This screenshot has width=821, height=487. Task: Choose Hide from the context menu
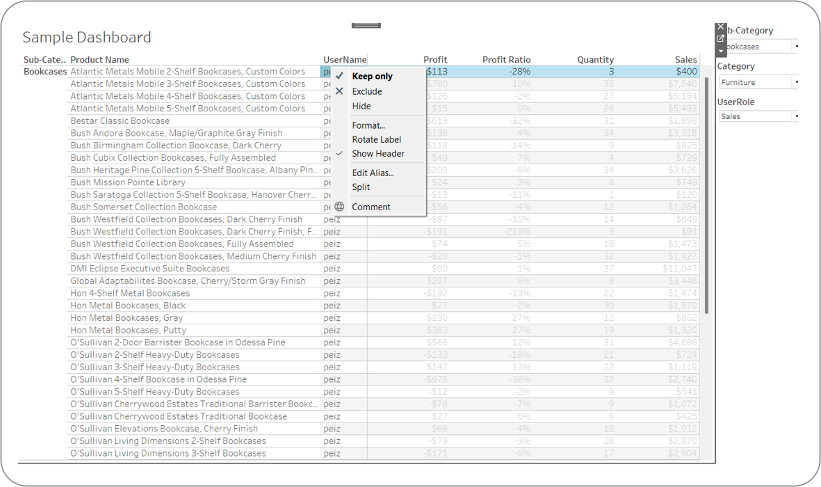pos(361,106)
